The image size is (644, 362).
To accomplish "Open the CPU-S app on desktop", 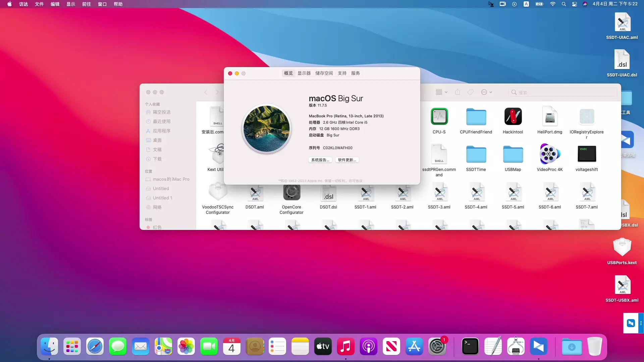I will coord(439,117).
